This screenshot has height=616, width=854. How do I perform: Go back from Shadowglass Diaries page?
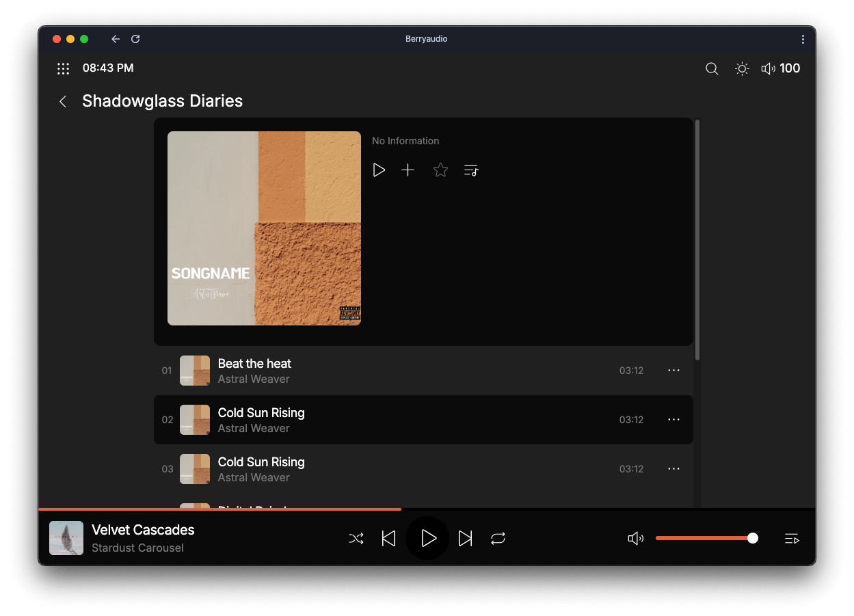point(63,102)
